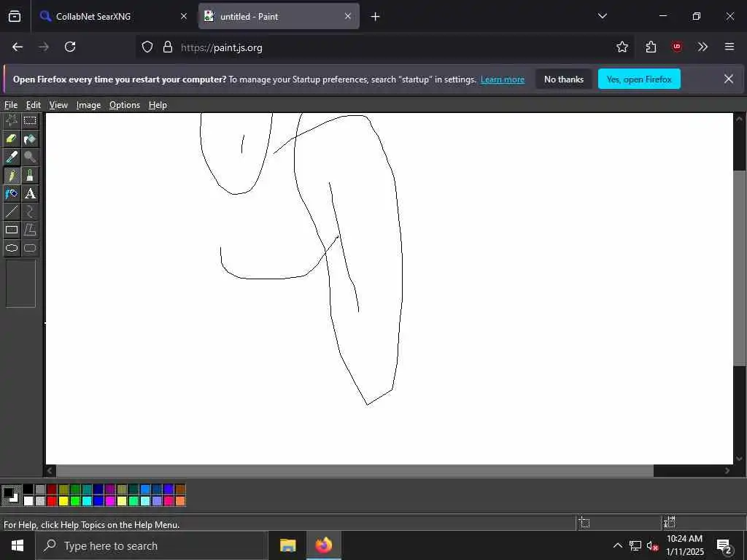Click the uBlock Origin shield icon
Viewport: 747px width, 560px height.
click(676, 47)
